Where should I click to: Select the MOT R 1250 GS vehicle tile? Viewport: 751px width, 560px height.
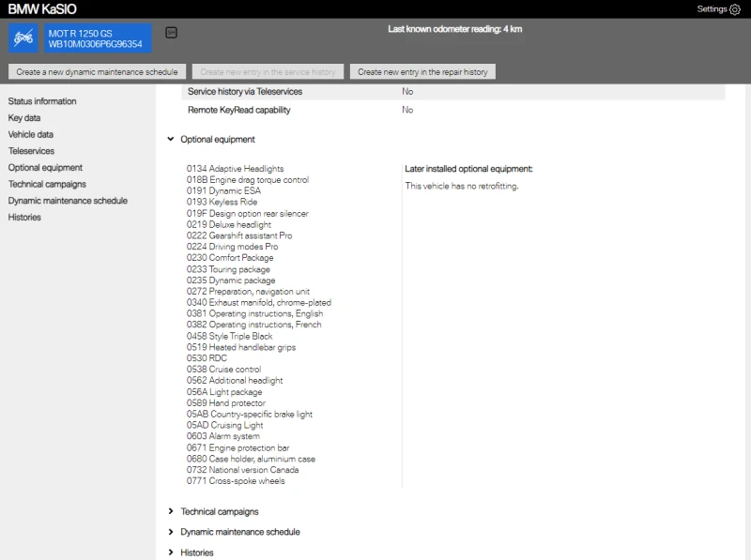[94, 38]
